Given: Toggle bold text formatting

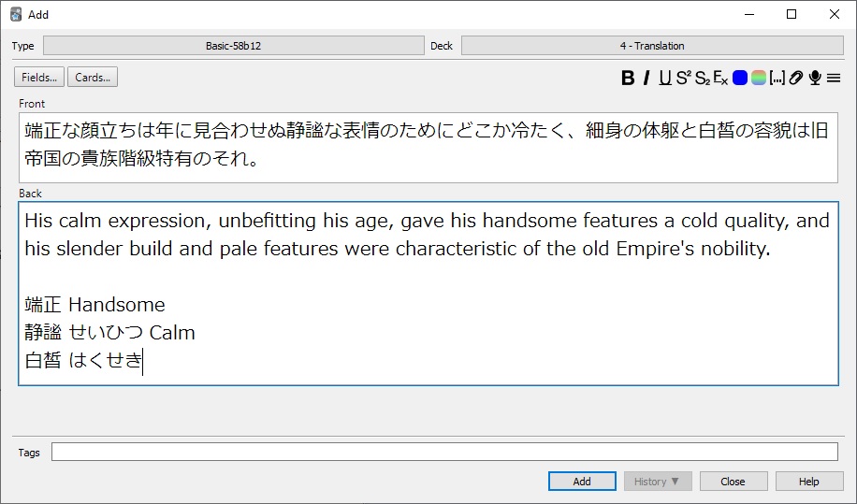Looking at the screenshot, I should pyautogui.click(x=628, y=79).
